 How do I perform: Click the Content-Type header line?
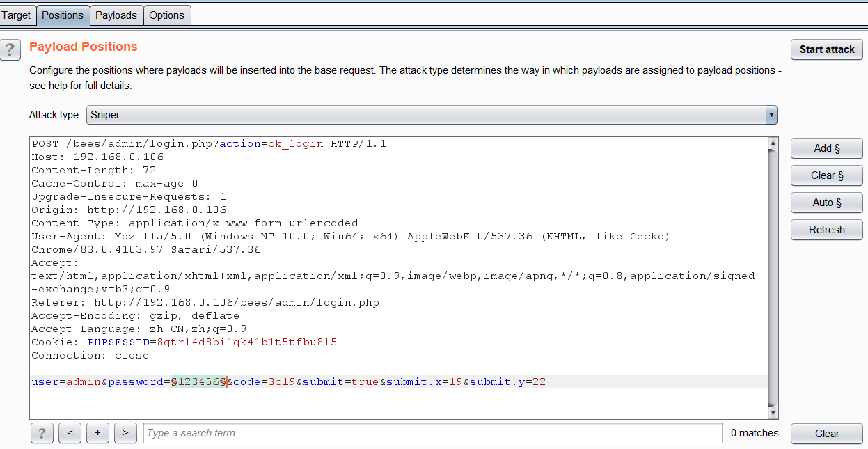pyautogui.click(x=195, y=223)
